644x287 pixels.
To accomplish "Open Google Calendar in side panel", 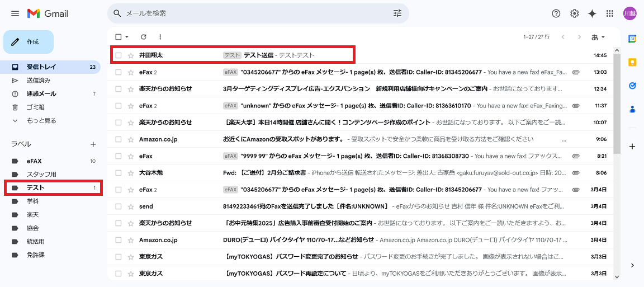I will (632, 39).
